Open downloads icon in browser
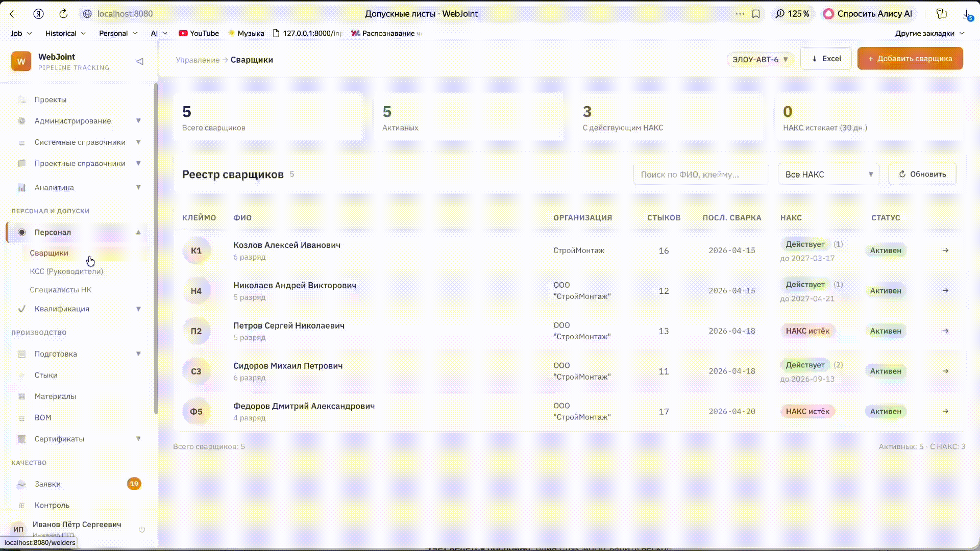The width and height of the screenshot is (980, 551). click(x=967, y=14)
